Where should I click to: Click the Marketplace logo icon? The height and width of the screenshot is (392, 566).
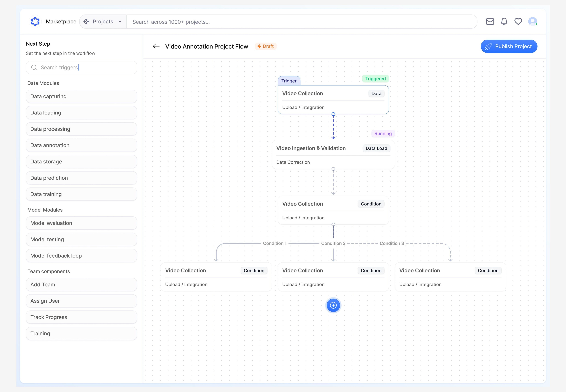pos(36,22)
